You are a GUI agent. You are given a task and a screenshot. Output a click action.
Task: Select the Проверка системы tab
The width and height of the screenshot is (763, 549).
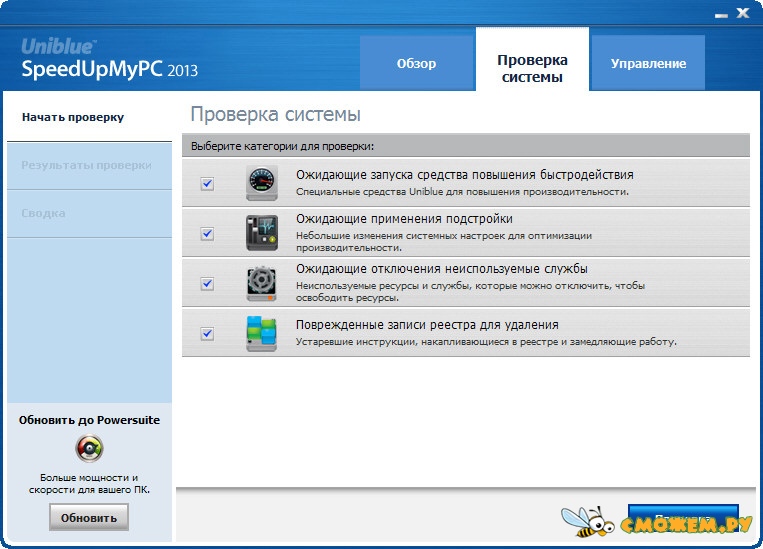click(532, 59)
